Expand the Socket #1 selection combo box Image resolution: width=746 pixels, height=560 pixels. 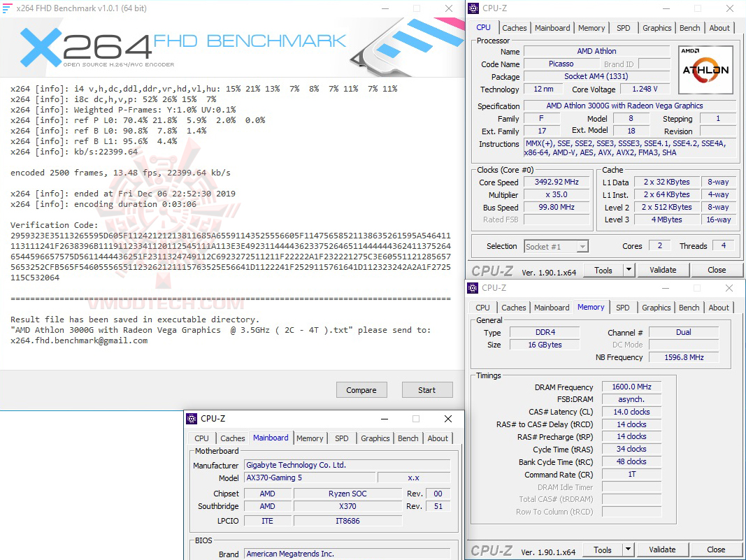point(556,247)
